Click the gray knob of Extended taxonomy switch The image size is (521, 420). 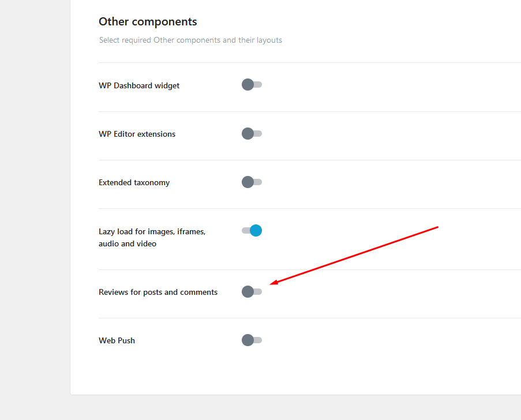[248, 182]
